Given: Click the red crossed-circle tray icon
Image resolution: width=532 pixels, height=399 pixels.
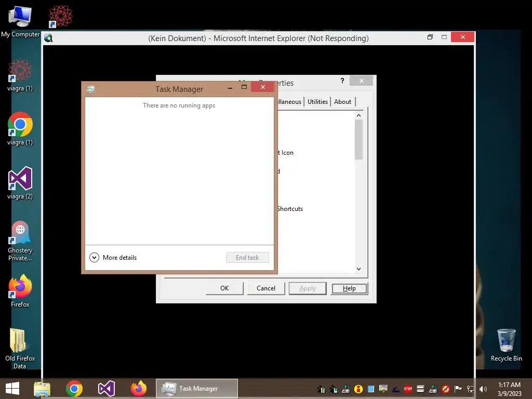Looking at the screenshot, I should coord(446,389).
